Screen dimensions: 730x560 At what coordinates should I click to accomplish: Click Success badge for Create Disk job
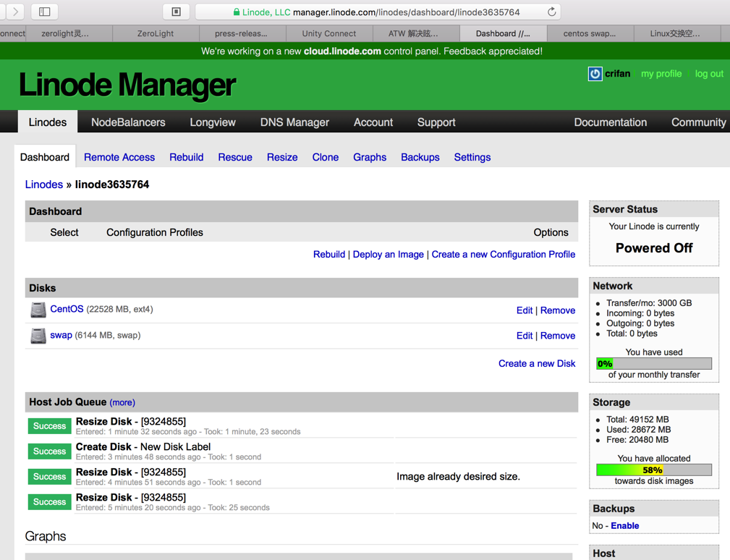pyautogui.click(x=49, y=451)
